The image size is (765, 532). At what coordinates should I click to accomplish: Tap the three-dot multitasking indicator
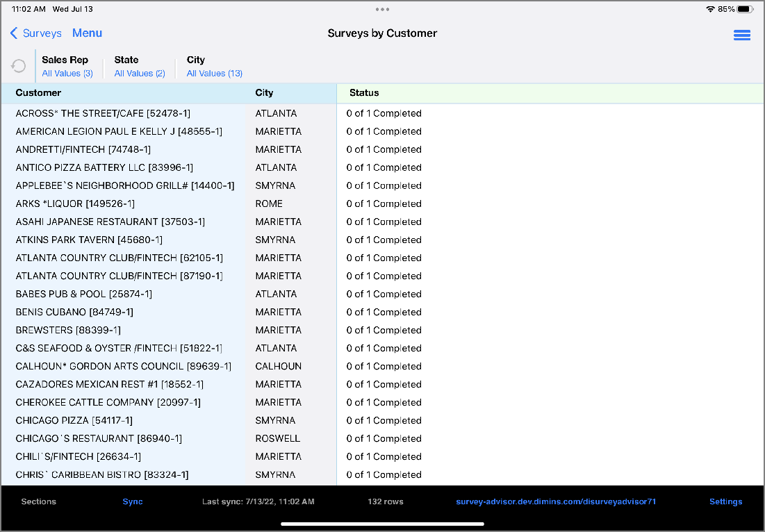click(382, 10)
